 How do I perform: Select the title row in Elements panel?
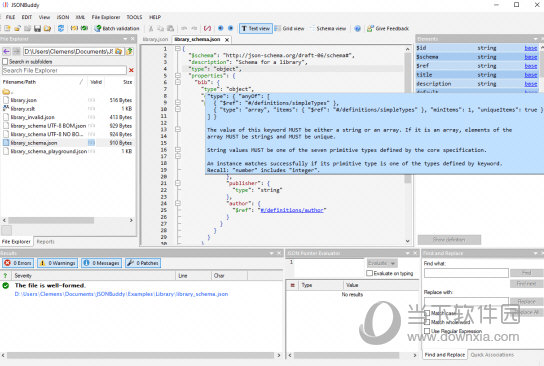click(x=477, y=75)
